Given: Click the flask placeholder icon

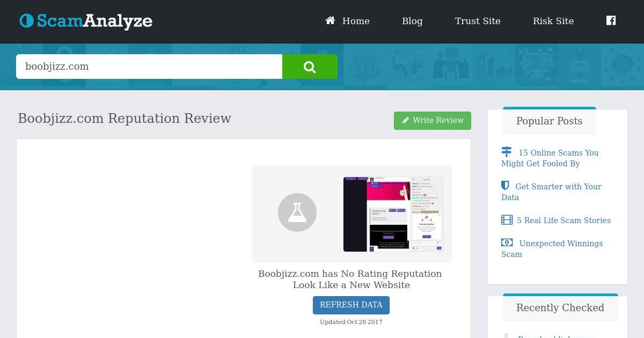Looking at the screenshot, I should pos(297,212).
